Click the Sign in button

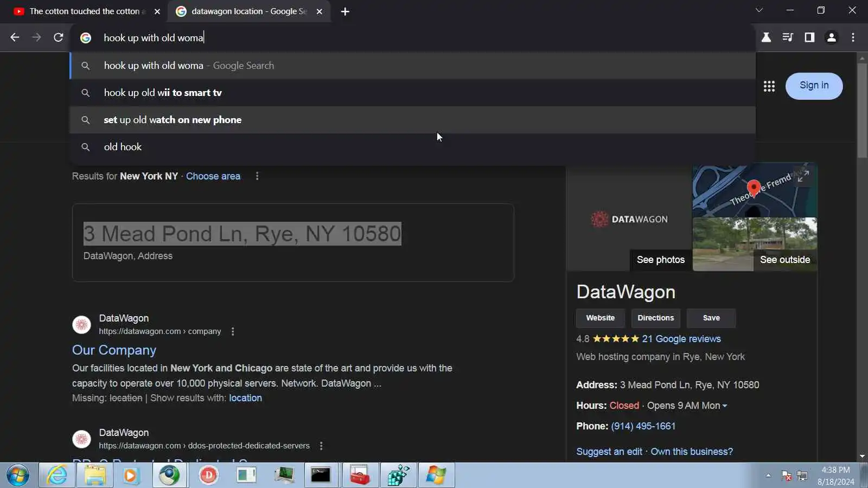coord(814,86)
